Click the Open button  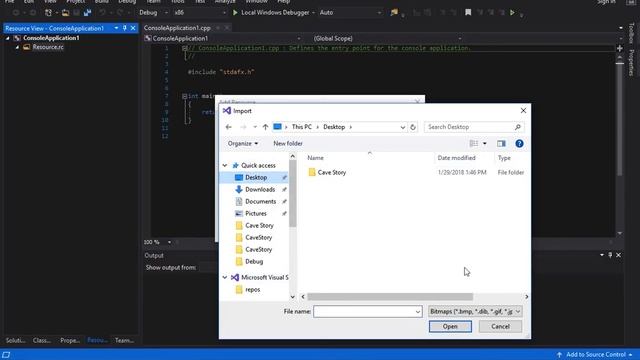450,327
